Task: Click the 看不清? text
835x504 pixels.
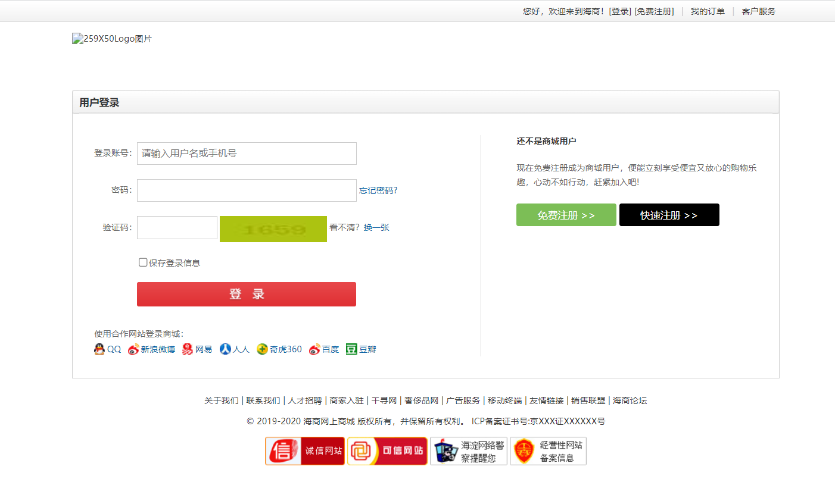Action: coord(344,227)
